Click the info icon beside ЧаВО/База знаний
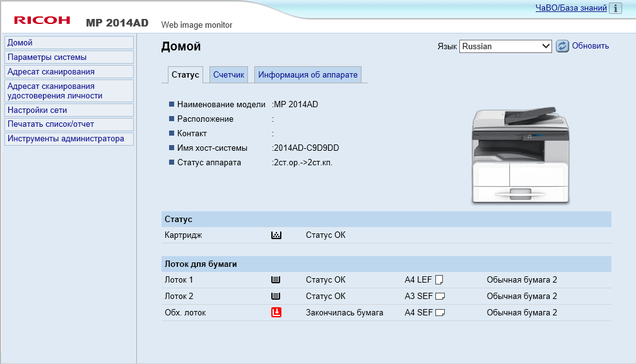The image size is (636, 364). [x=615, y=8]
